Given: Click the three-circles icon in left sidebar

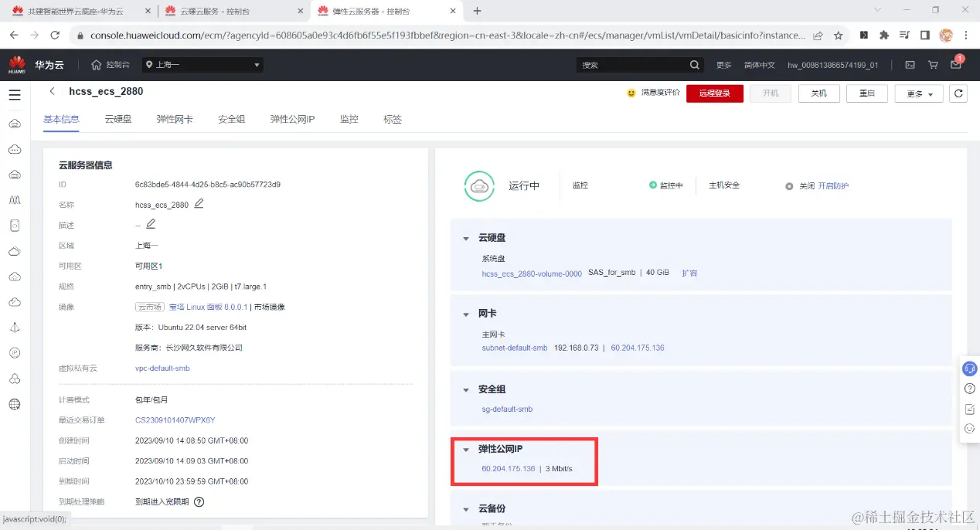Looking at the screenshot, I should (15, 378).
